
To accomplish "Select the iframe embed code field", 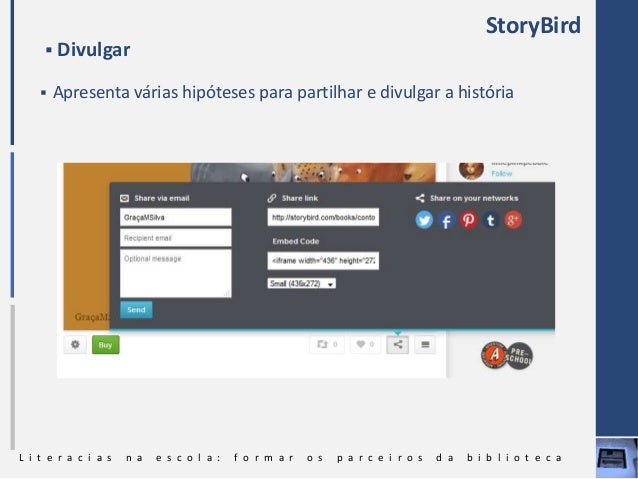I will (323, 260).
